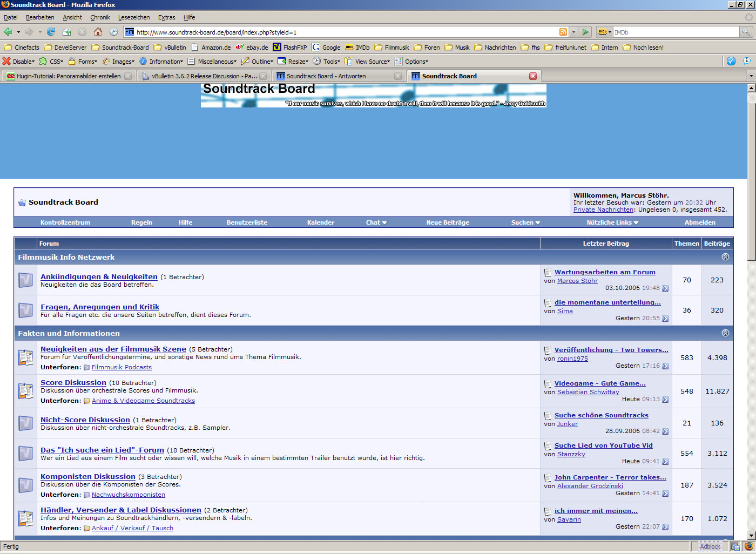Open the Bearbeiten menu
The height and width of the screenshot is (554, 756).
point(40,17)
